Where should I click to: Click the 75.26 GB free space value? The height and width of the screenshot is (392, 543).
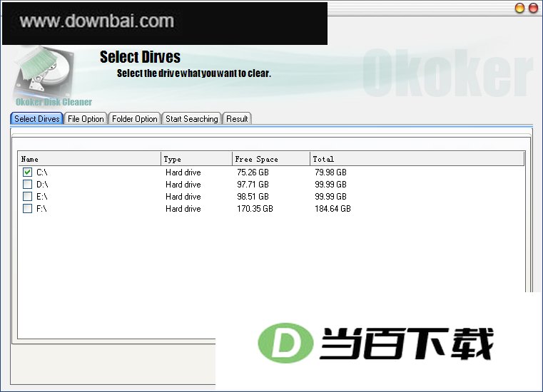(253, 172)
